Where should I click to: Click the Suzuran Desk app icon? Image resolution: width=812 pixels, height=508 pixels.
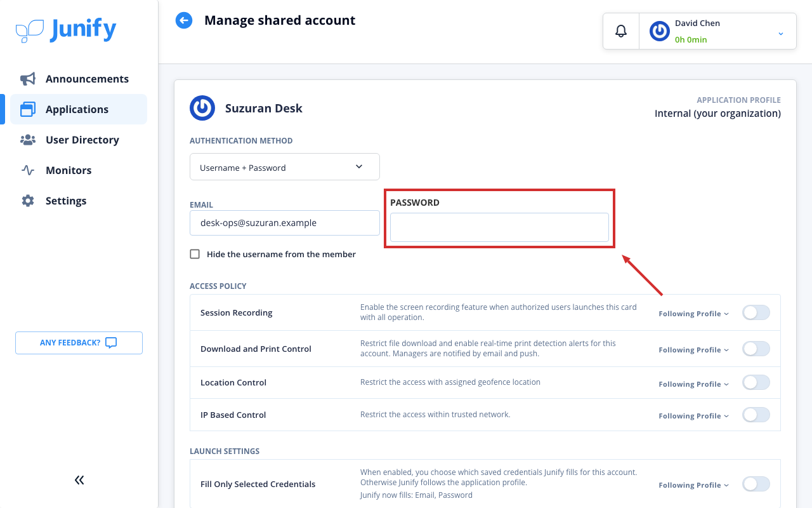(x=202, y=108)
